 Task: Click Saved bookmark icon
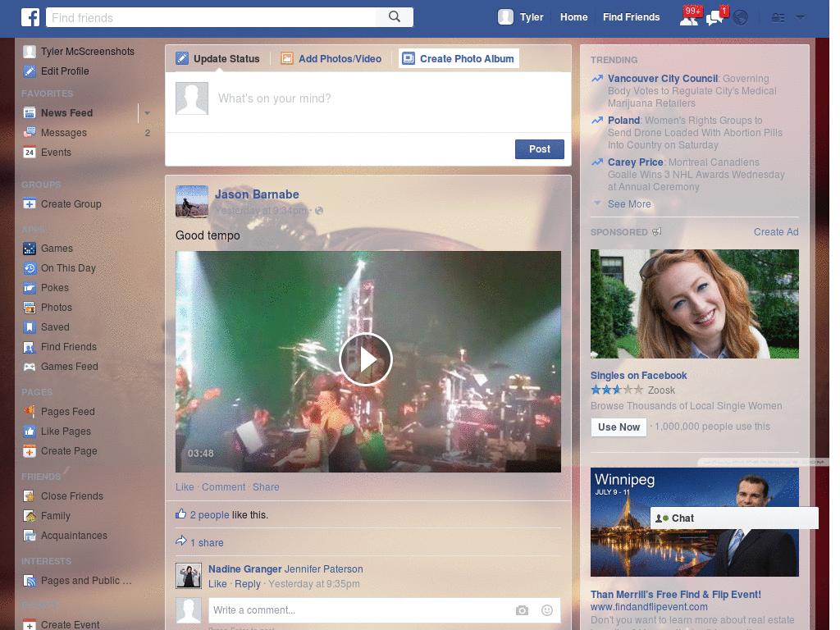coord(30,326)
